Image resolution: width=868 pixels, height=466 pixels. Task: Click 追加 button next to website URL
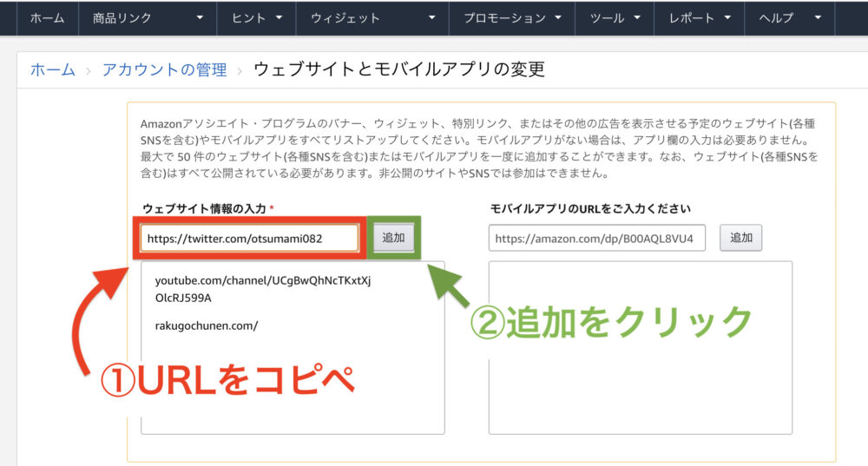click(393, 238)
